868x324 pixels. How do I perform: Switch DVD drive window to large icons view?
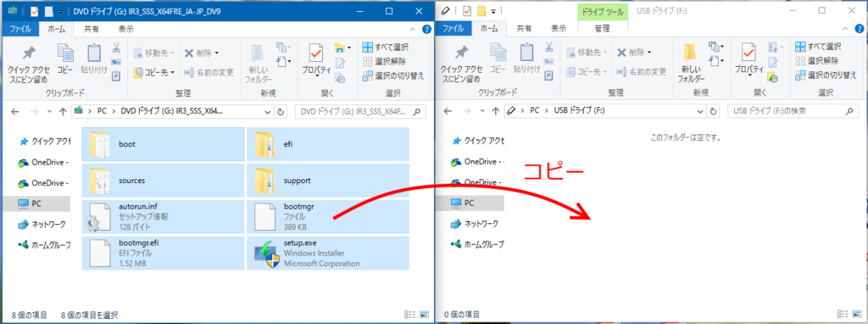[424, 314]
